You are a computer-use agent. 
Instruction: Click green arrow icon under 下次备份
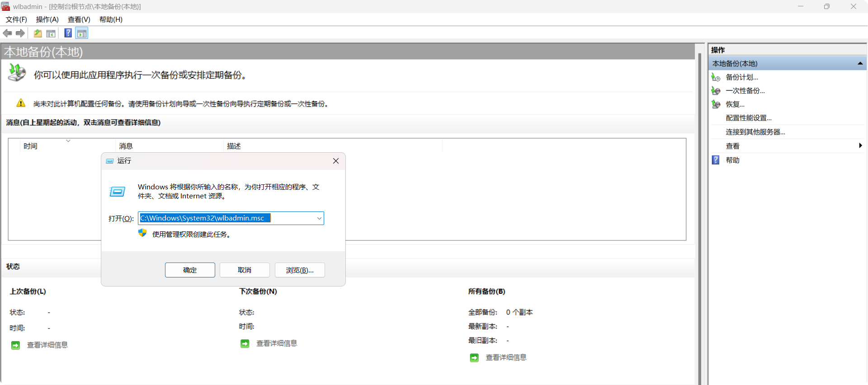pyautogui.click(x=245, y=344)
